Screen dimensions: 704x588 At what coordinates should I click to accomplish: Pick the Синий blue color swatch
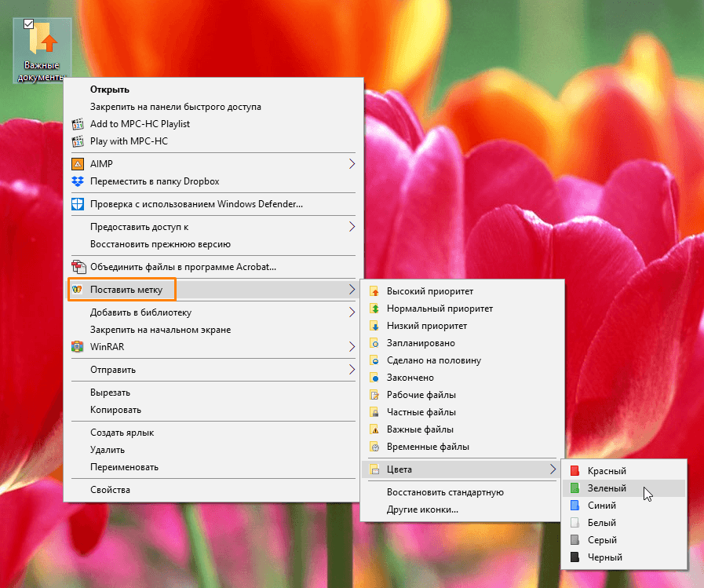tap(575, 506)
